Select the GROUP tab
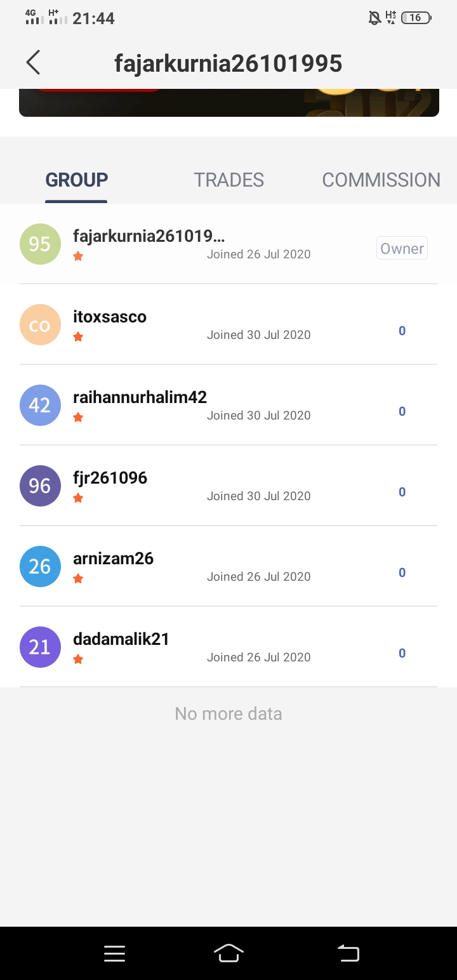457x980 pixels. point(76,180)
